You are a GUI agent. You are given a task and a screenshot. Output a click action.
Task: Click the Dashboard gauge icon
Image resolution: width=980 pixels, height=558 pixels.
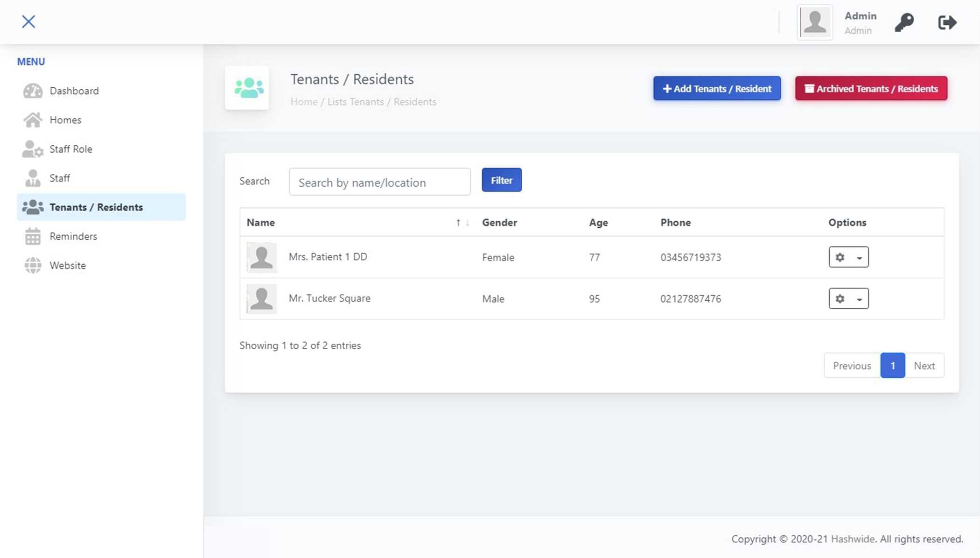coord(33,91)
